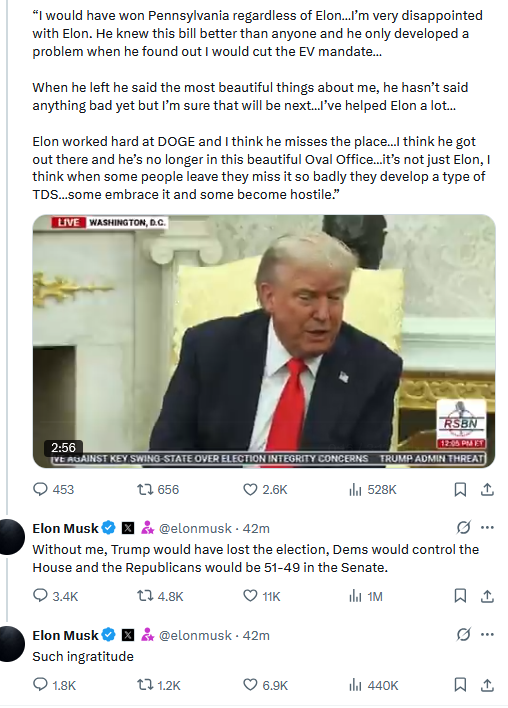This screenshot has width=508, height=708.
Task: Open Grok actions on 'Without me' post
Action: (x=463, y=527)
